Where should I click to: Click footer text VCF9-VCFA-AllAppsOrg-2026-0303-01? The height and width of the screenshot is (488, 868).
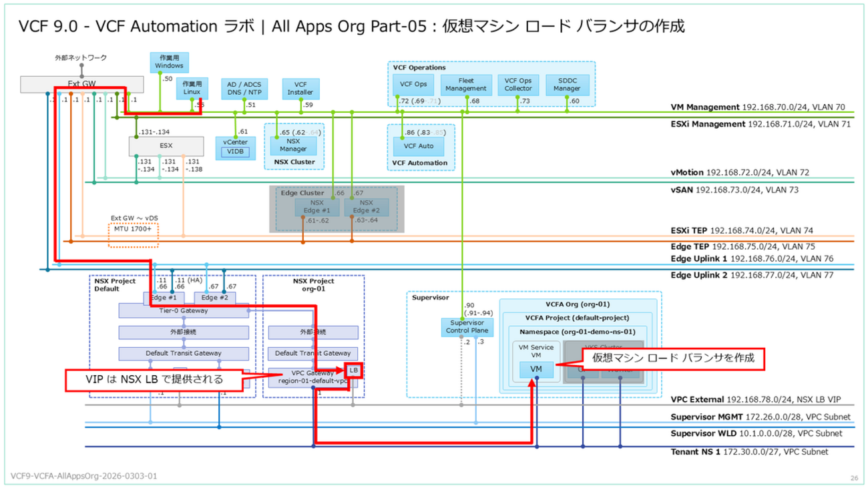click(x=85, y=477)
